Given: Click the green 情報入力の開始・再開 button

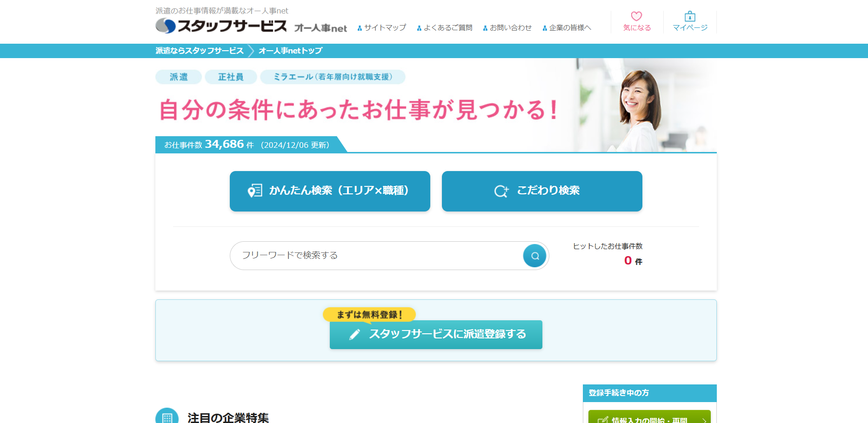Looking at the screenshot, I should tap(649, 418).
